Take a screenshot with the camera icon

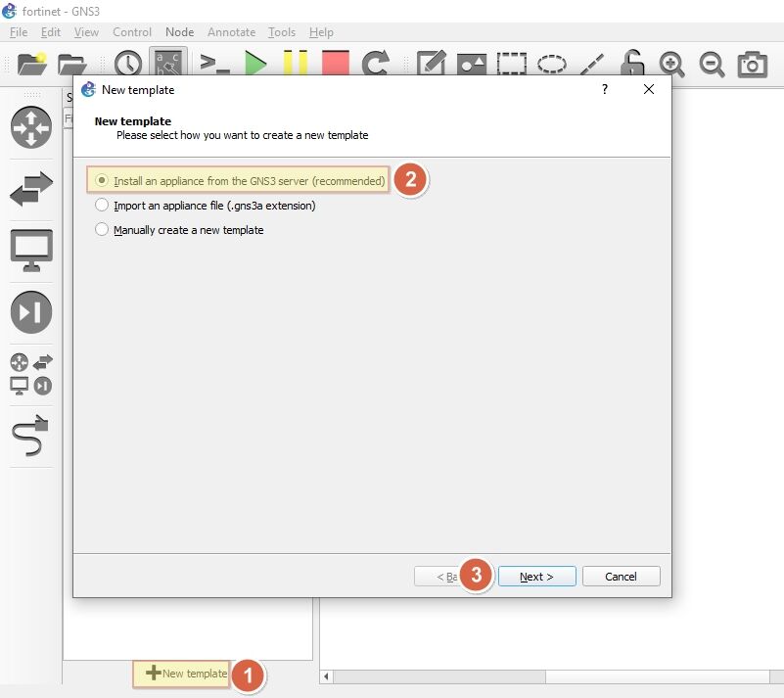click(x=752, y=64)
